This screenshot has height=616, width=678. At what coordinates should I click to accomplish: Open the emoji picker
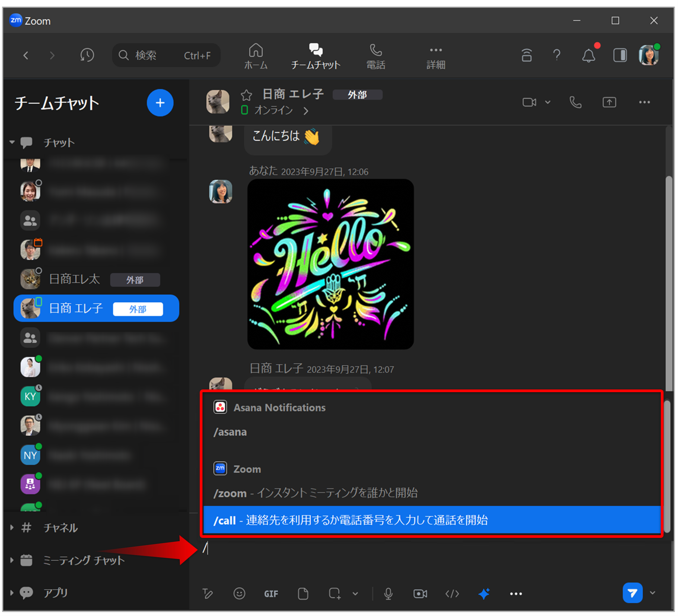pos(239,594)
